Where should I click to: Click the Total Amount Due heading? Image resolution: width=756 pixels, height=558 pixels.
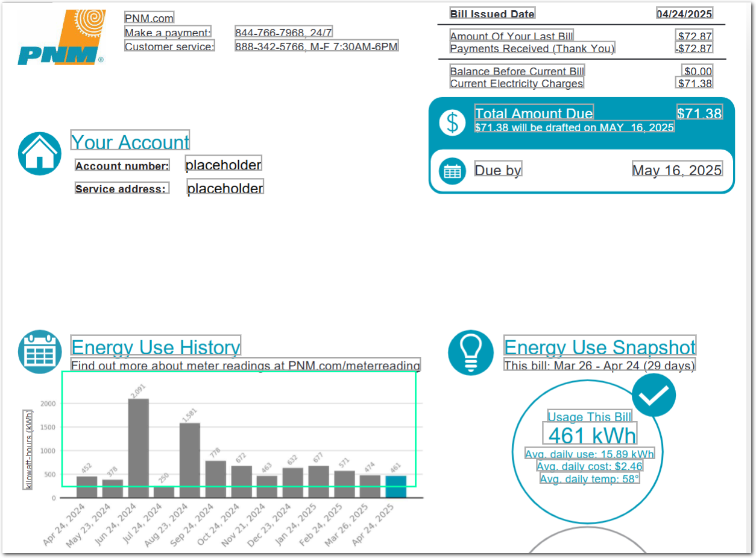[534, 113]
